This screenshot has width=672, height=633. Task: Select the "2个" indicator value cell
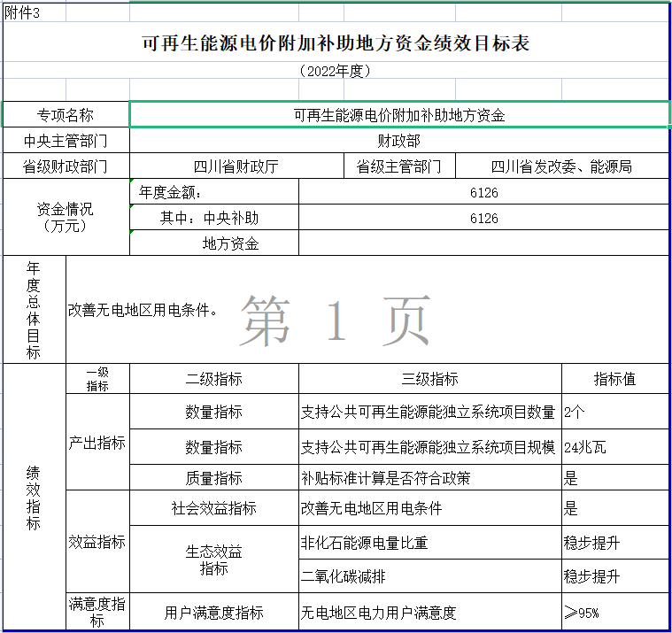pos(614,412)
